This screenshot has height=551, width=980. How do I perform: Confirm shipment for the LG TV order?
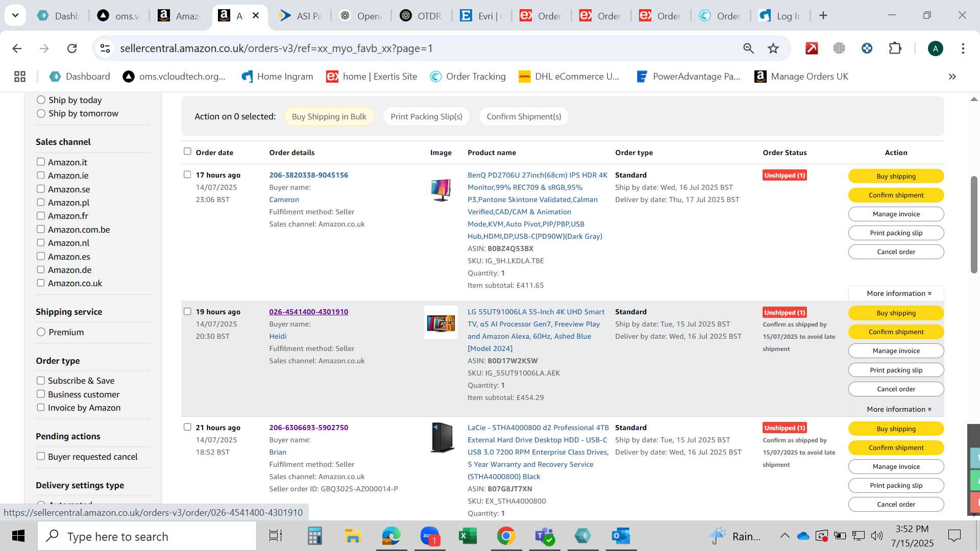click(x=896, y=332)
